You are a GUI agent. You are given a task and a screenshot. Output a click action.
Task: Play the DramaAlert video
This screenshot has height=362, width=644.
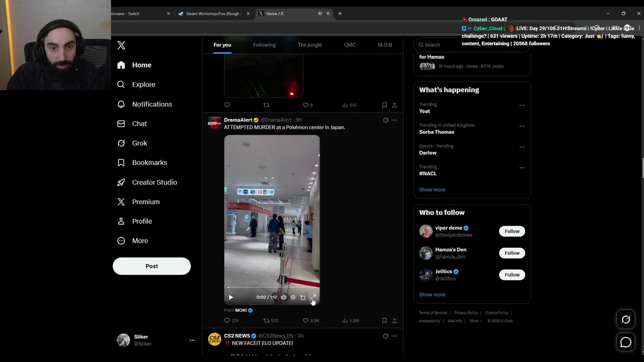pos(231,297)
